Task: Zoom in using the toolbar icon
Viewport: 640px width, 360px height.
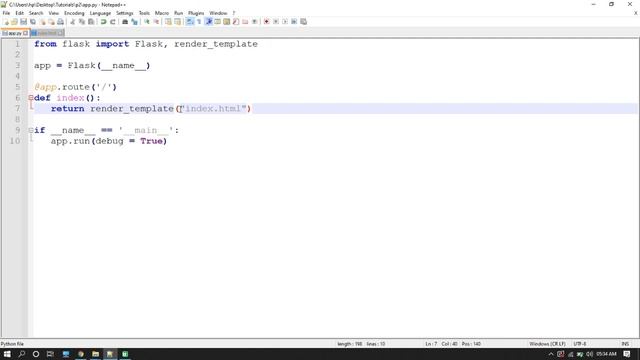Action: [x=147, y=22]
